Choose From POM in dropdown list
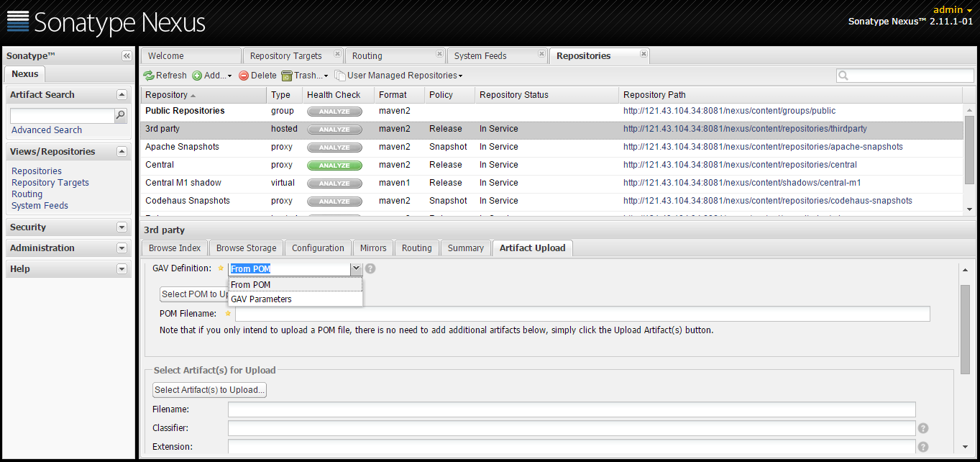 coord(296,285)
